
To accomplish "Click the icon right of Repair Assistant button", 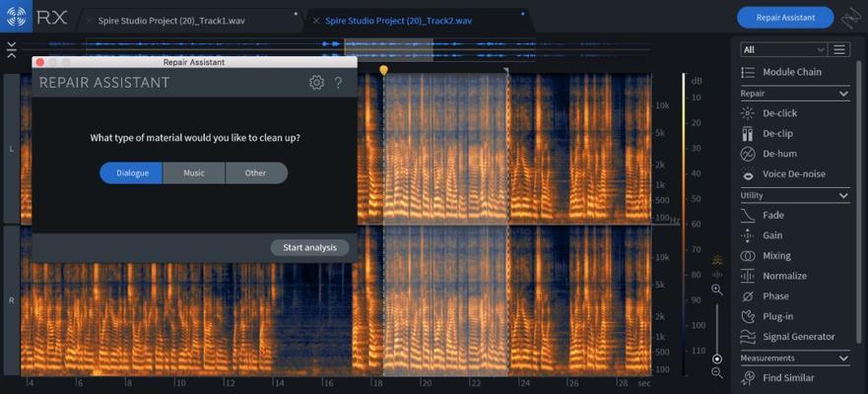I will [x=850, y=18].
